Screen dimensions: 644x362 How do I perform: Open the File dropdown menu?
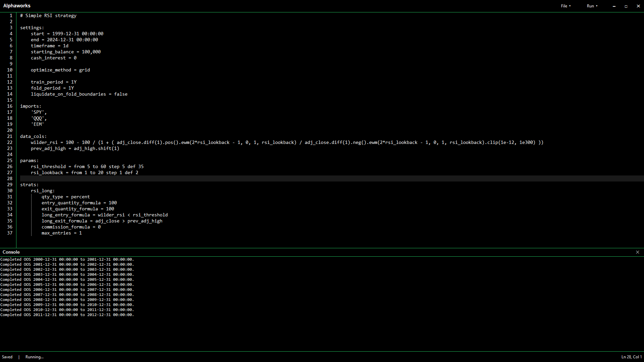(x=565, y=6)
